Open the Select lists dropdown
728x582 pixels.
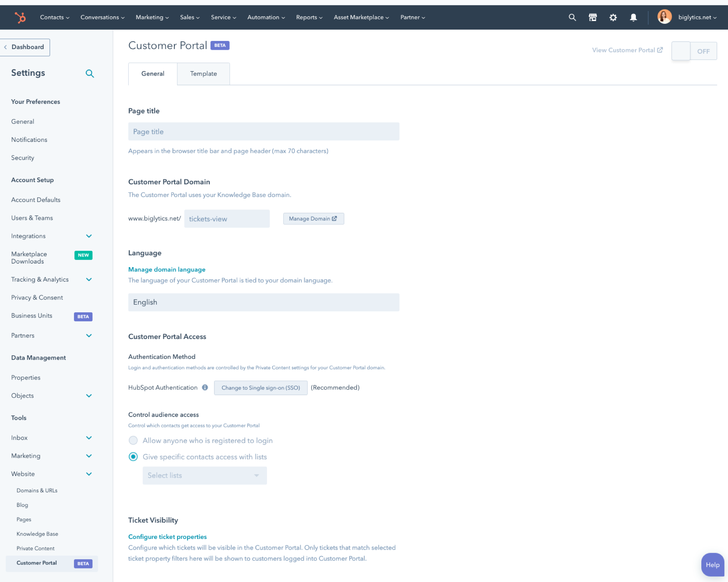point(204,475)
